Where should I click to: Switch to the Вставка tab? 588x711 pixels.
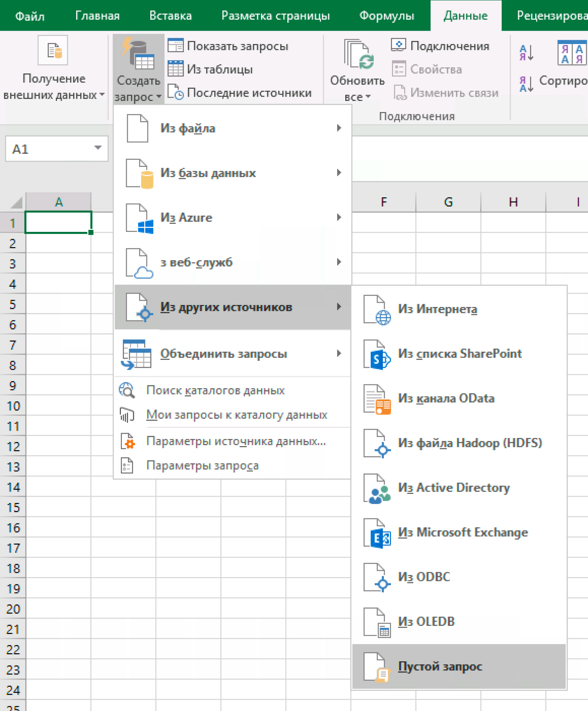(x=171, y=16)
